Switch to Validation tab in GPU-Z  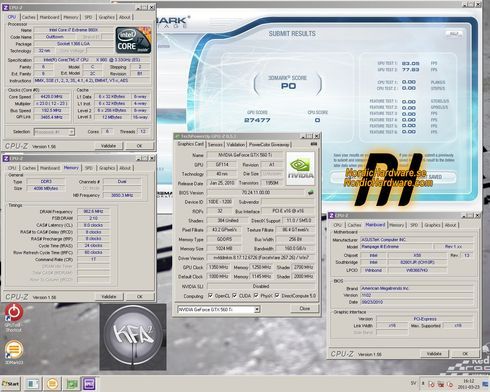(x=236, y=144)
